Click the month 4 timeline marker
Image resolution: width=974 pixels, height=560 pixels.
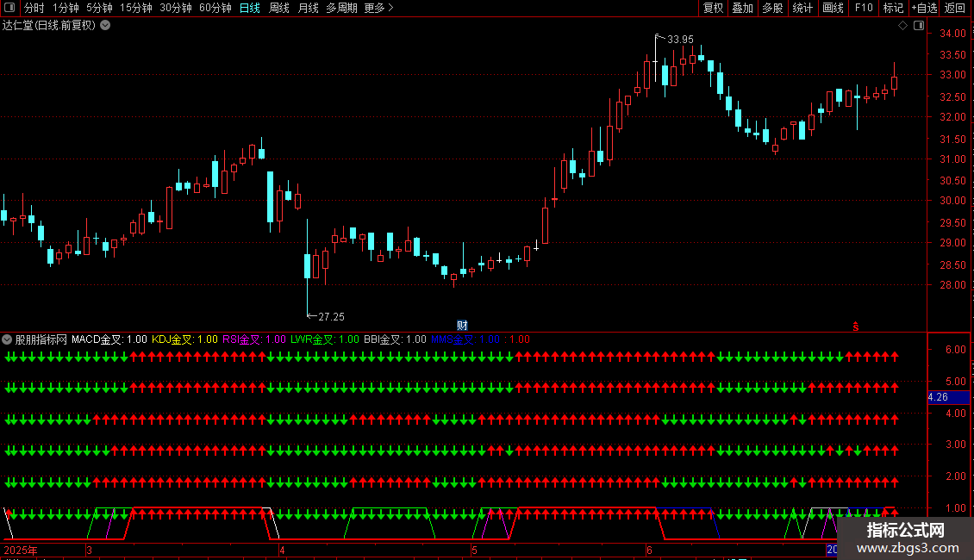pos(282,551)
